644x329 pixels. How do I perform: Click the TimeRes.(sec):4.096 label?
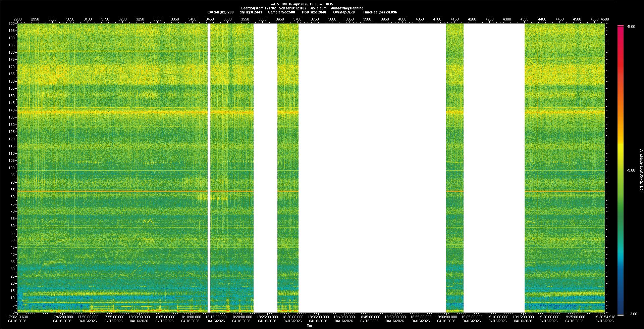(x=380, y=12)
